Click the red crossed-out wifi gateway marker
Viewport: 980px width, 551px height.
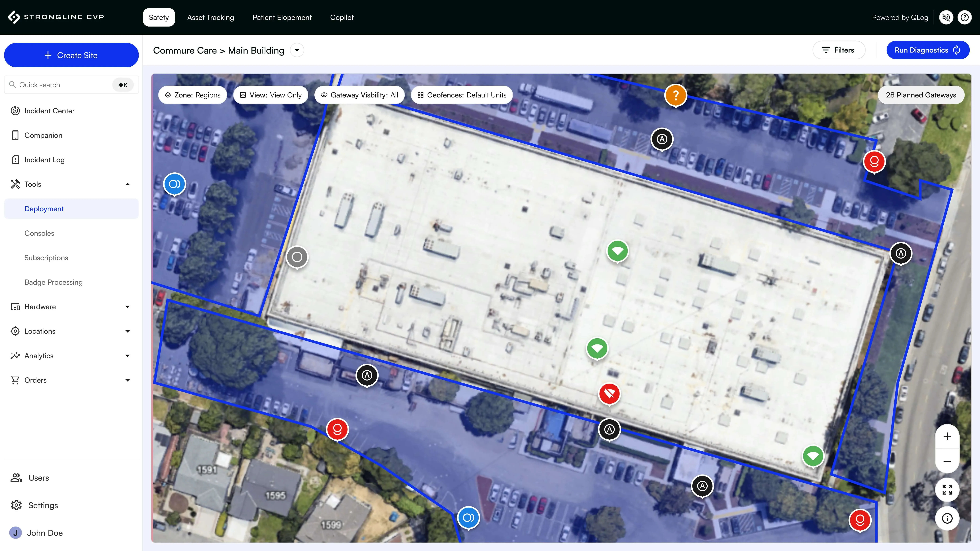[x=609, y=394]
